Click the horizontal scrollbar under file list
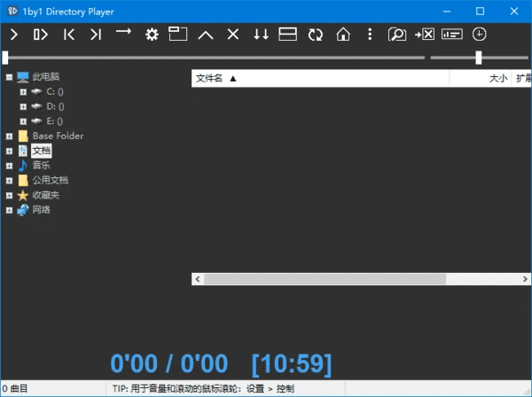This screenshot has height=397, width=532. (355, 278)
